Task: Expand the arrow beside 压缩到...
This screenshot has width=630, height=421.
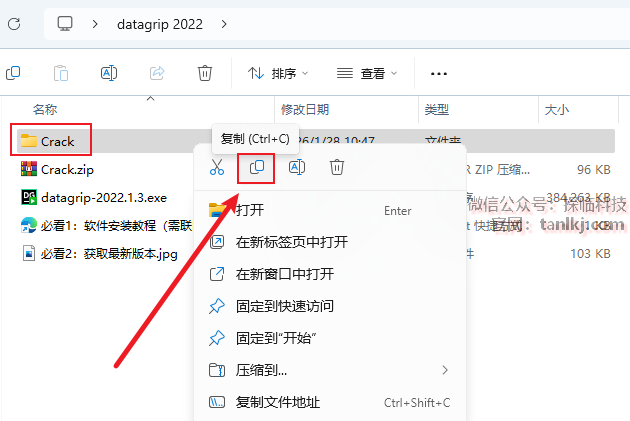Action: pyautogui.click(x=445, y=370)
